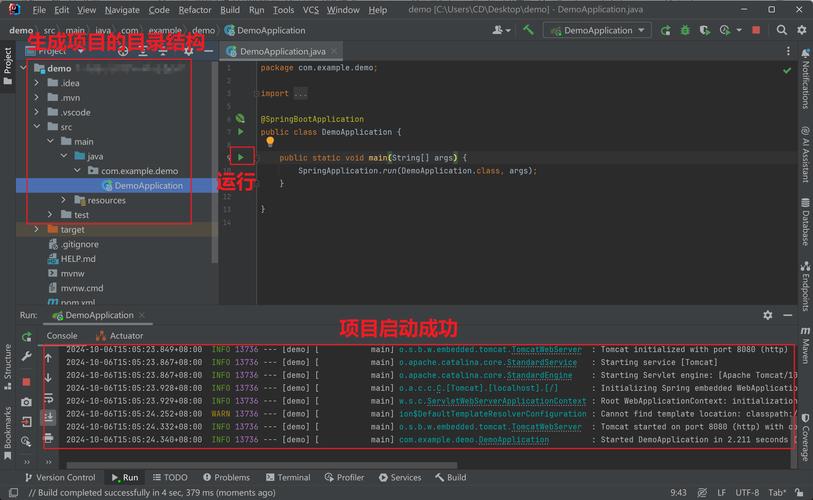Stop process with Run panel red square

[26, 382]
